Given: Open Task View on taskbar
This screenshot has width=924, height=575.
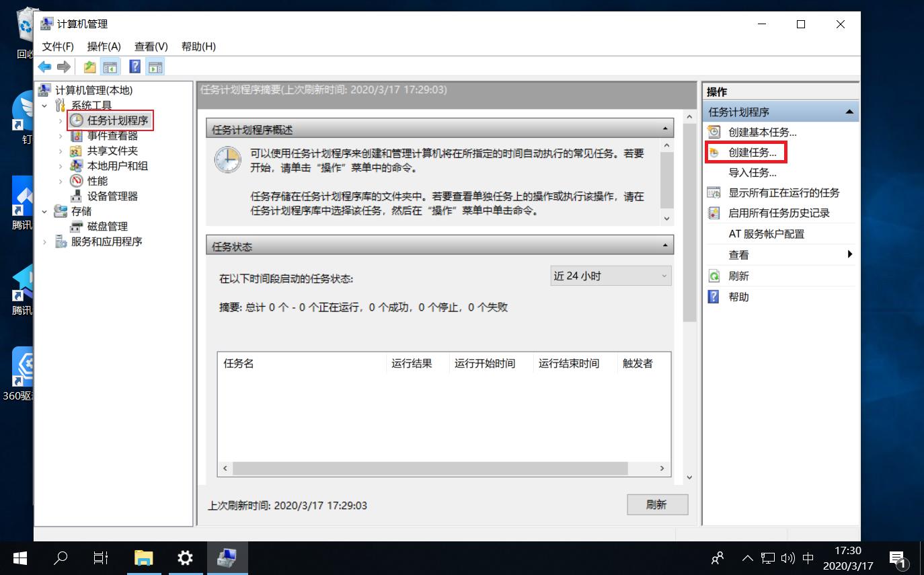Looking at the screenshot, I should pos(101,558).
